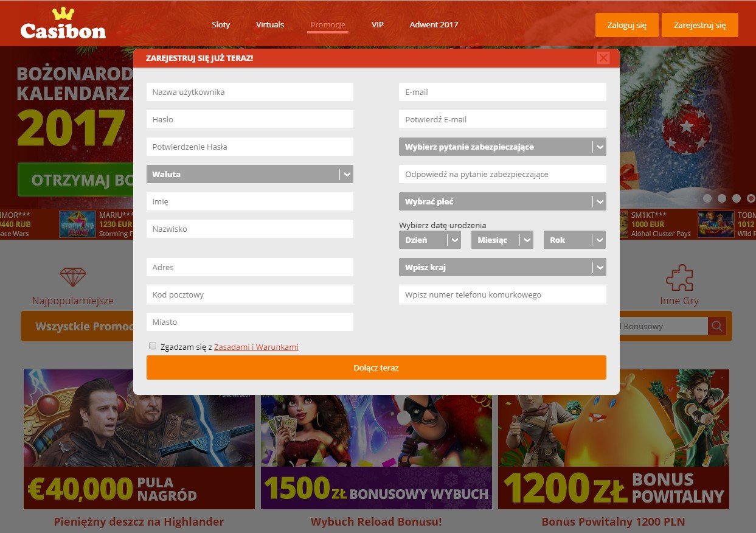Screen dimensions: 756x533
Task: Open the Wpisz kraj country dropdown
Action: (502, 267)
